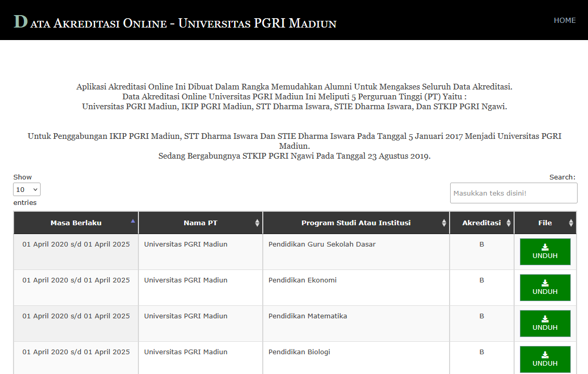Click Akreditasi B in Pendidikan Matematika row
The width and height of the screenshot is (588, 374).
pos(482,316)
